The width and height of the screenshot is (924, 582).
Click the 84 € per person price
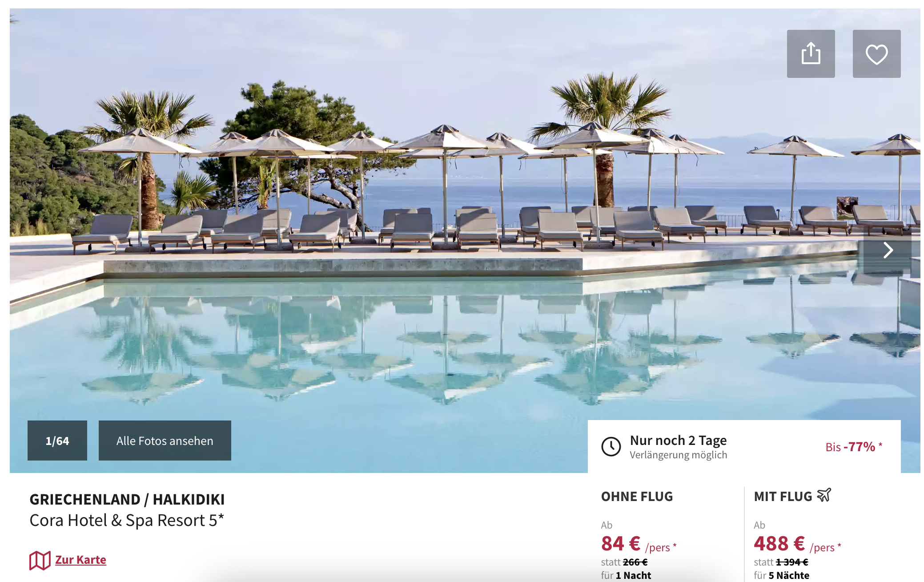click(639, 544)
